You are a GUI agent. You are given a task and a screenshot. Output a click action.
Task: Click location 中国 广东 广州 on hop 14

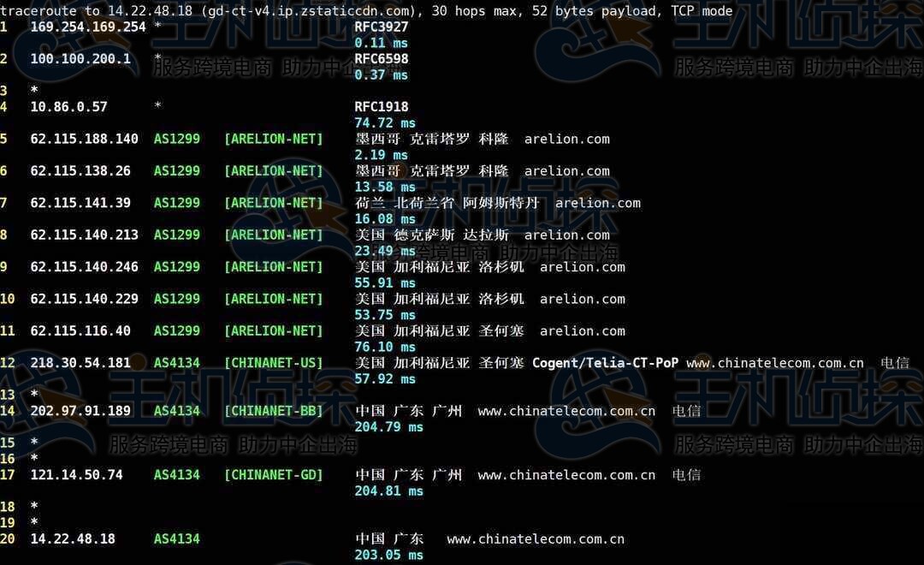408,410
